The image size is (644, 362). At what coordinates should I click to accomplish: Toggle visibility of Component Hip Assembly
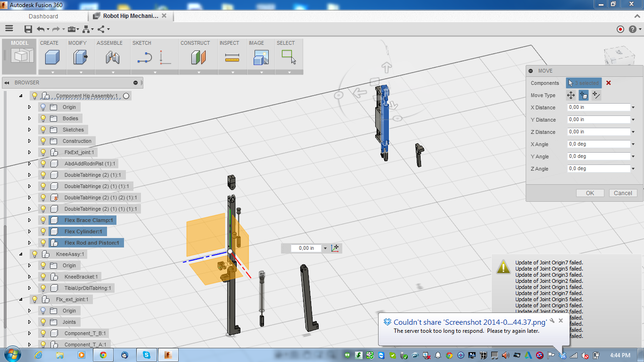coord(34,95)
